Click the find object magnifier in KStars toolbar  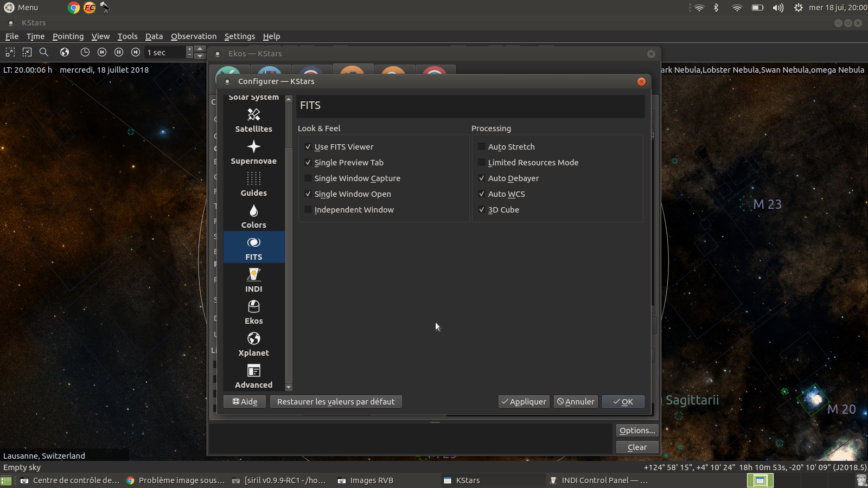(x=44, y=52)
